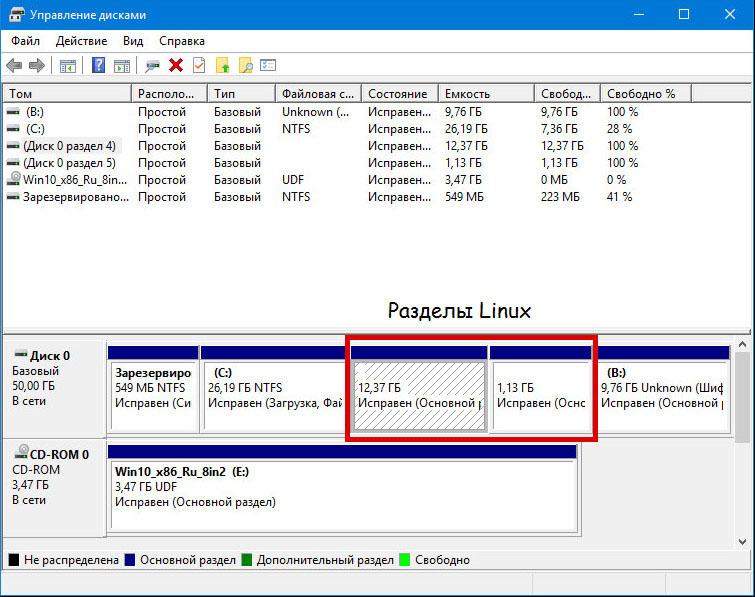Open the Справка menu

[182, 41]
